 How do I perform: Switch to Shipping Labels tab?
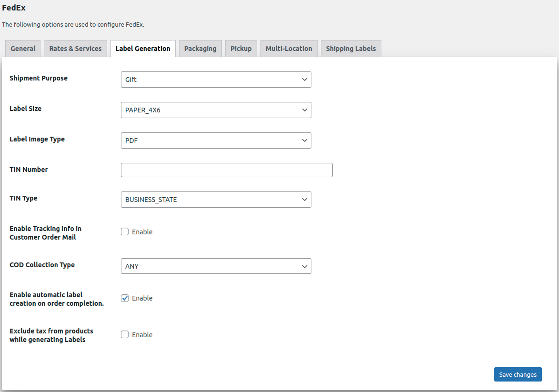click(351, 49)
